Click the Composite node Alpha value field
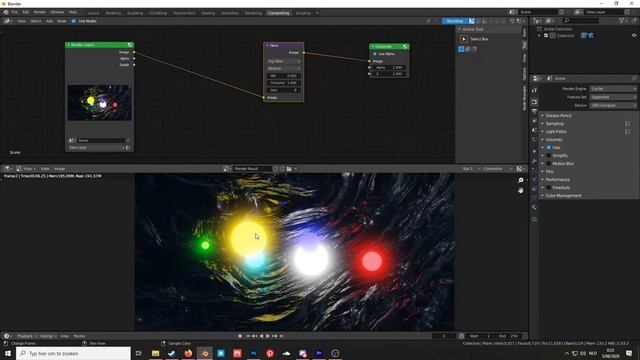The width and height of the screenshot is (640, 360). coord(389,67)
